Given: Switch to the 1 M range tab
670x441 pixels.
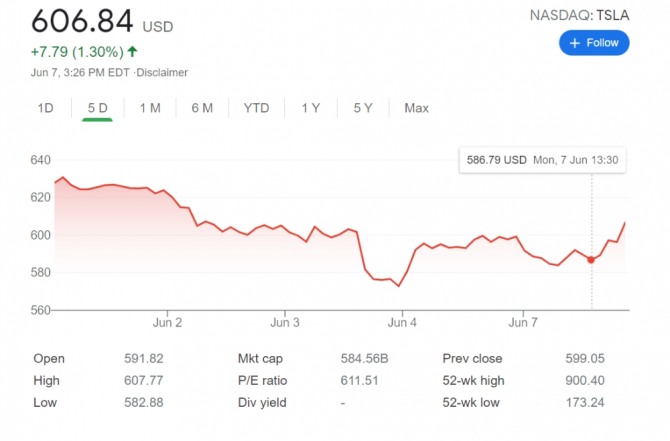Looking at the screenshot, I should tap(150, 108).
